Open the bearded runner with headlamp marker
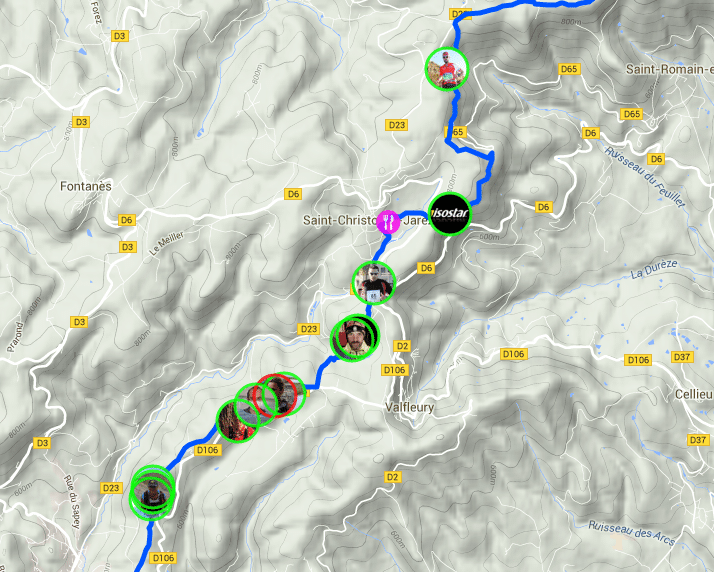714x572 pixels. point(355,338)
